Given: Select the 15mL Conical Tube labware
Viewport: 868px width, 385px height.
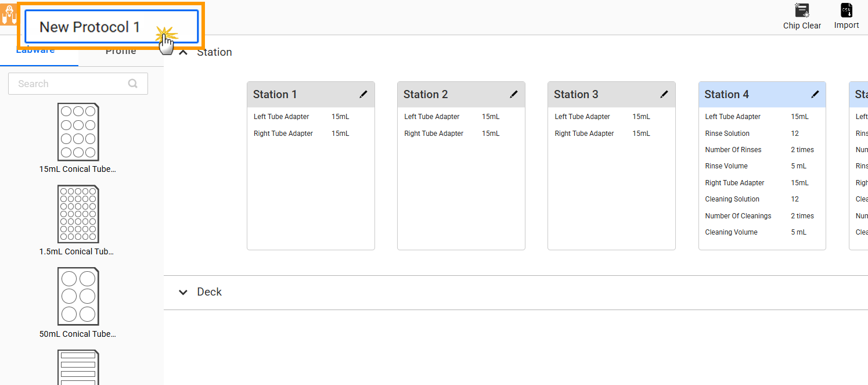Looking at the screenshot, I should click(x=78, y=132).
